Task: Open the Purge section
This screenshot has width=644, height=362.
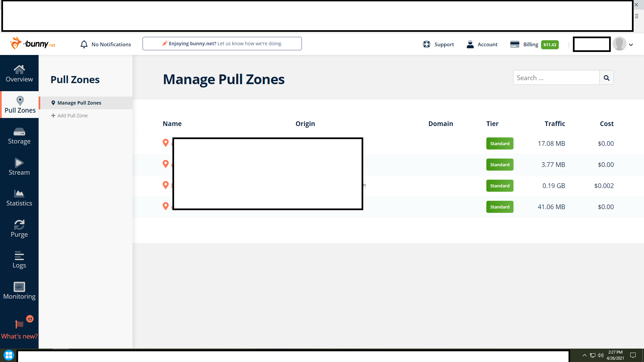Action: 19,229
